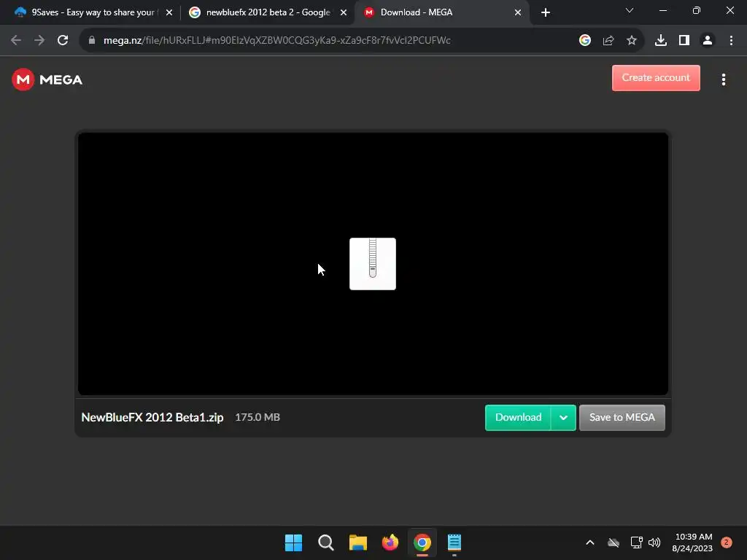Viewport: 747px width, 560px height.
Task: Open a new tab
Action: 546,12
